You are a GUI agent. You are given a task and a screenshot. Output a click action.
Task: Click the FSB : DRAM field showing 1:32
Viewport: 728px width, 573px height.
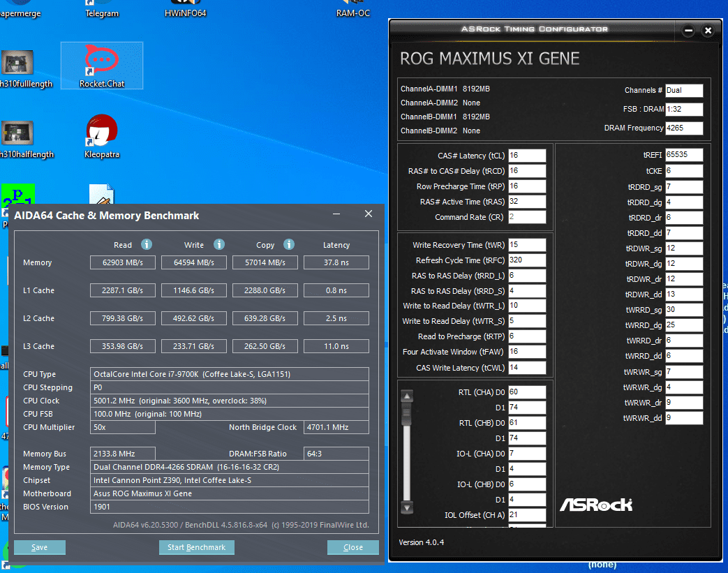click(684, 109)
